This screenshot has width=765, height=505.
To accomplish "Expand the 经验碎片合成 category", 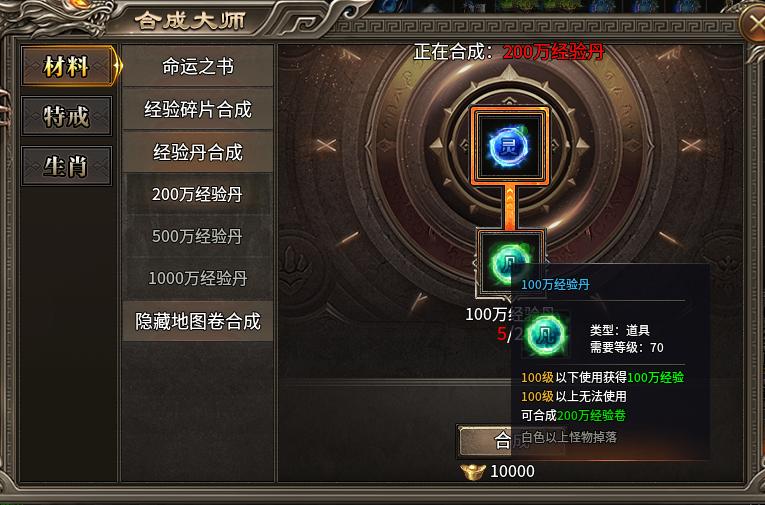I will tap(198, 109).
